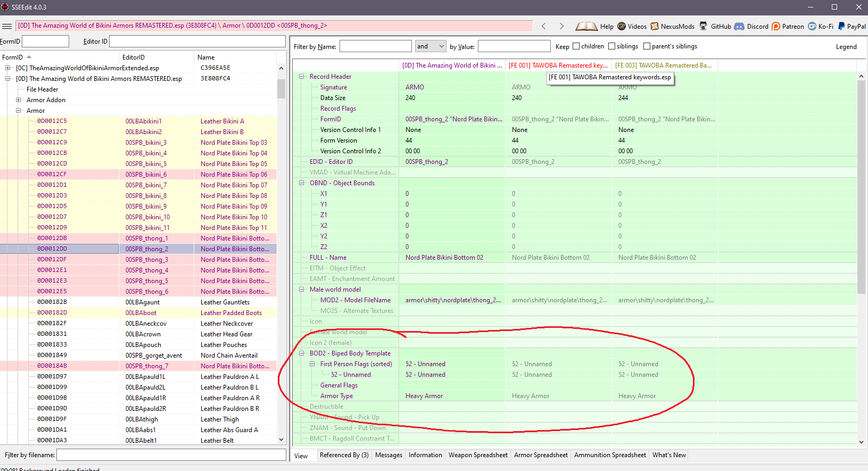Collapse BOD2 - Biped Body Template
Screen dimensions: 868x471
click(302, 353)
